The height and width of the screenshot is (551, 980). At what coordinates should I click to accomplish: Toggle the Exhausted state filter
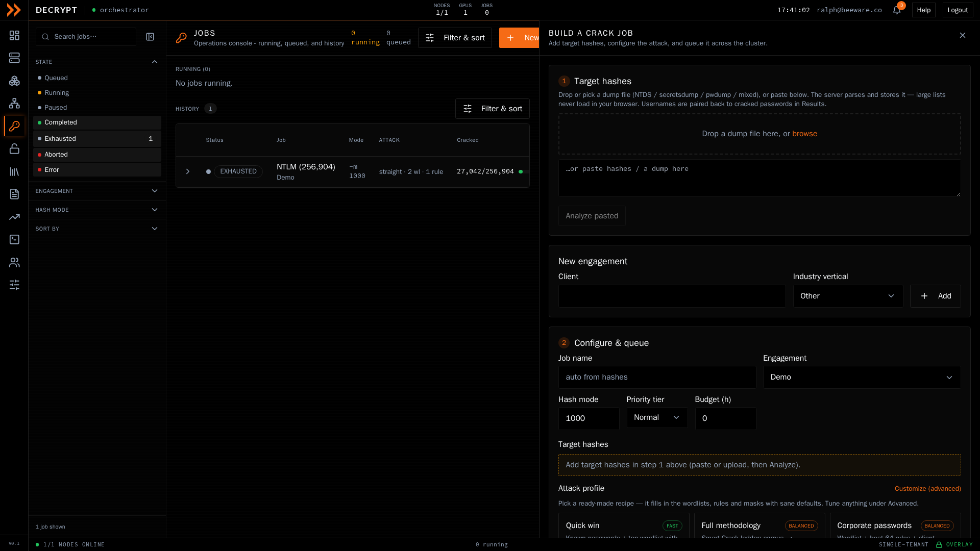point(97,139)
